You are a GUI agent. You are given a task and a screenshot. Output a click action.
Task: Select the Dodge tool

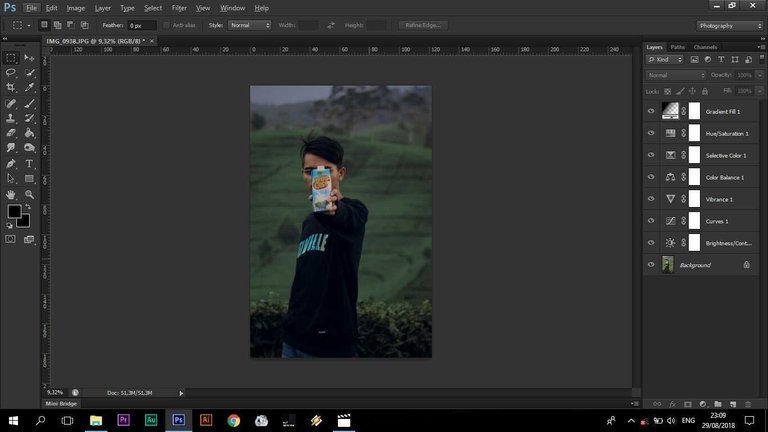29,147
